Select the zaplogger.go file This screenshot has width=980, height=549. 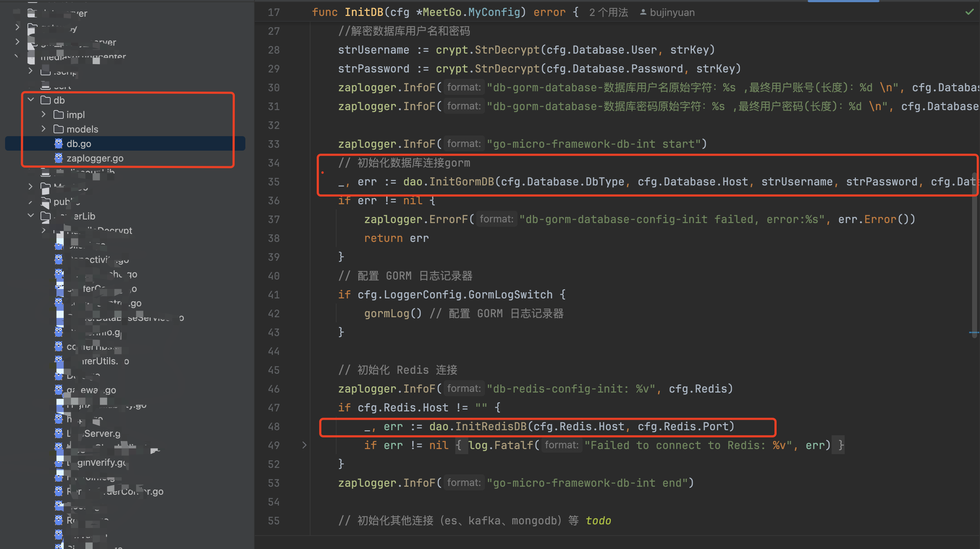pos(96,158)
